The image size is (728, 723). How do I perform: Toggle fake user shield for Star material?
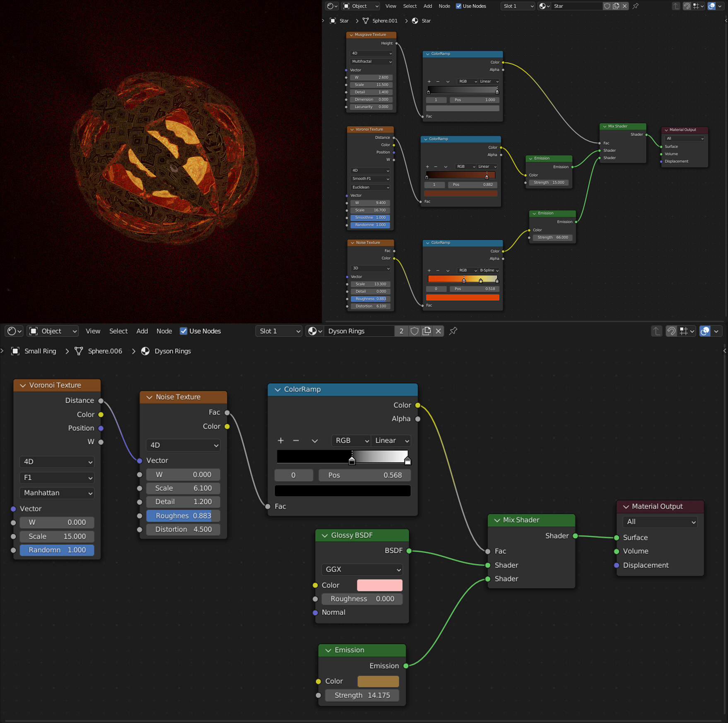pos(607,6)
